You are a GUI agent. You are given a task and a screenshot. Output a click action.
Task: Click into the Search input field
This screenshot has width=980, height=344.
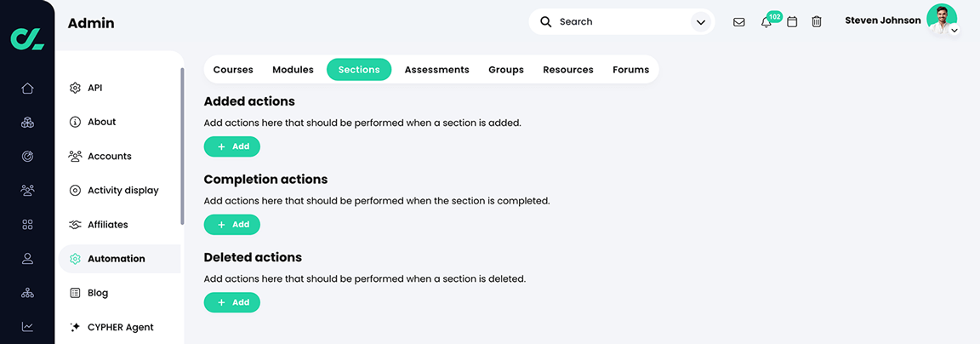[622, 22]
